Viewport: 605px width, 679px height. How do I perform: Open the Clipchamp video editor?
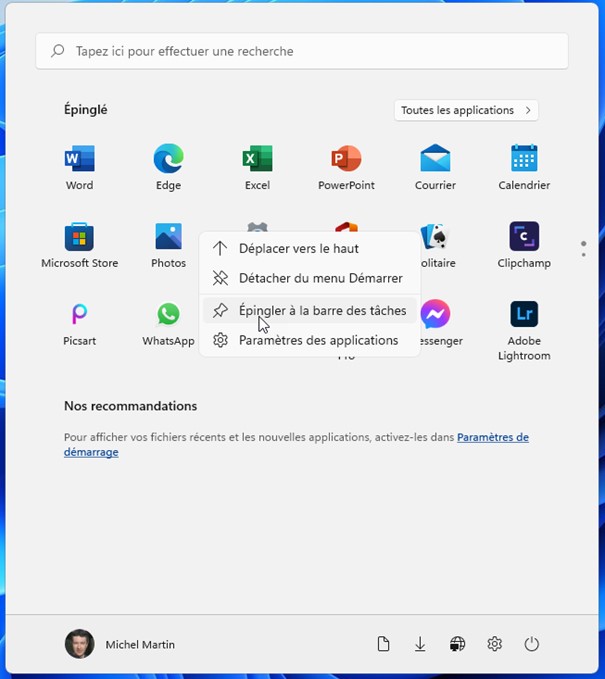pyautogui.click(x=524, y=238)
